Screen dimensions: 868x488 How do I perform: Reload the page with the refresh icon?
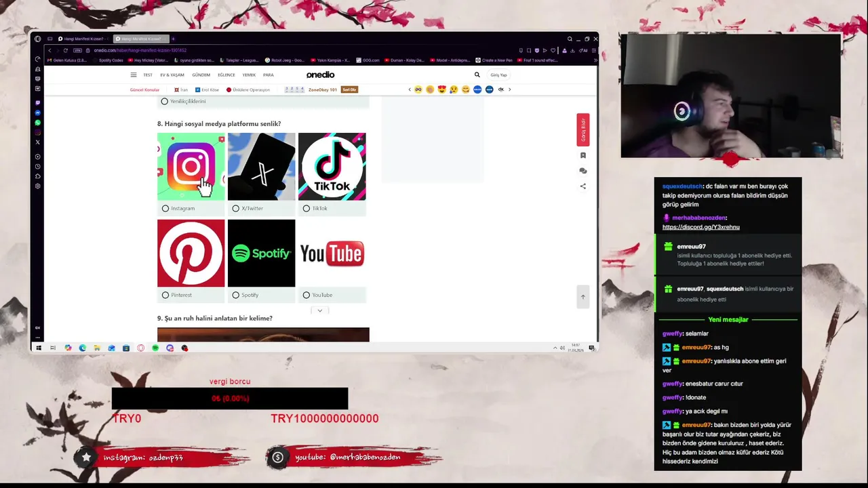(x=66, y=50)
